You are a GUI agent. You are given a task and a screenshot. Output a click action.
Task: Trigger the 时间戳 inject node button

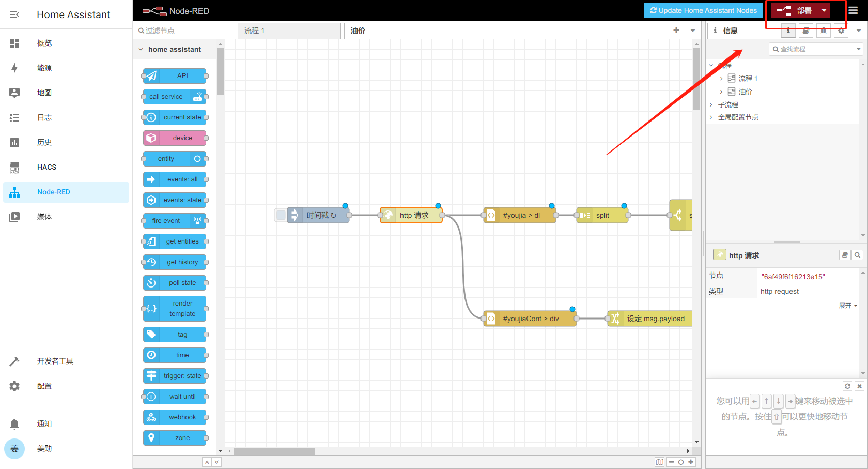click(x=281, y=215)
